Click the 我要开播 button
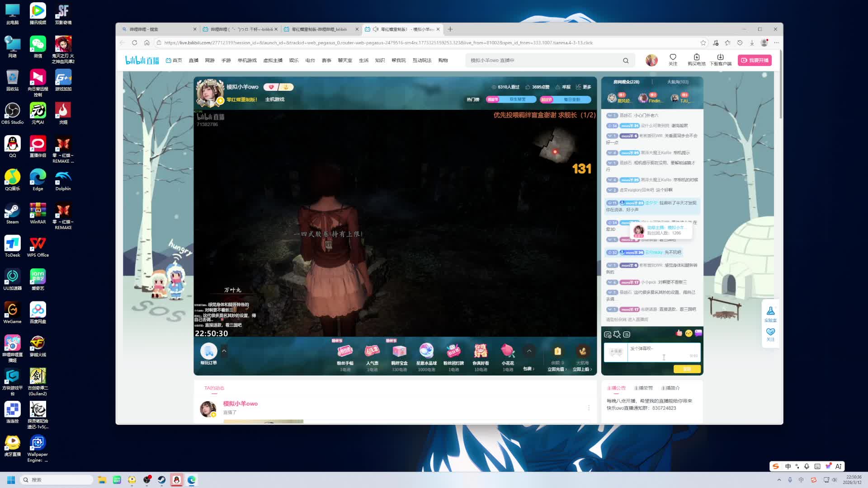868x488 pixels. 755,60
